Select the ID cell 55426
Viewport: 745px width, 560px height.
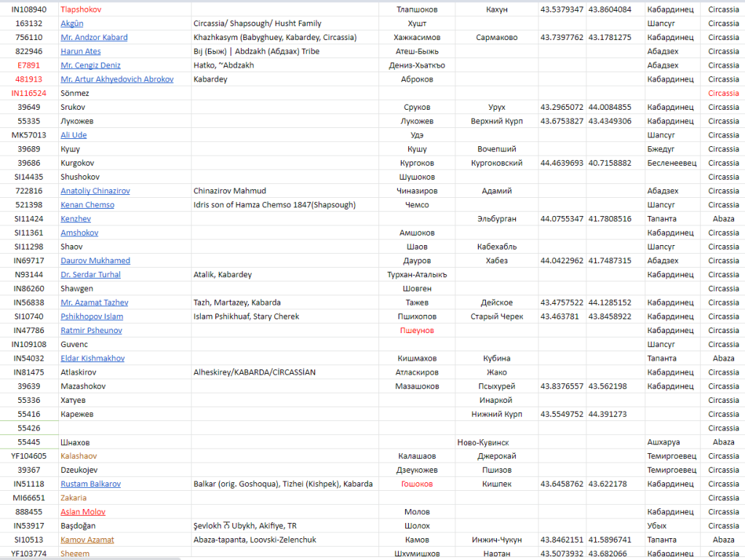point(29,428)
